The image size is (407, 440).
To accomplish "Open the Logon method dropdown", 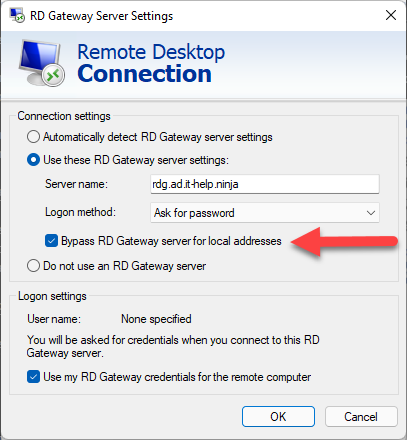I will point(265,213).
